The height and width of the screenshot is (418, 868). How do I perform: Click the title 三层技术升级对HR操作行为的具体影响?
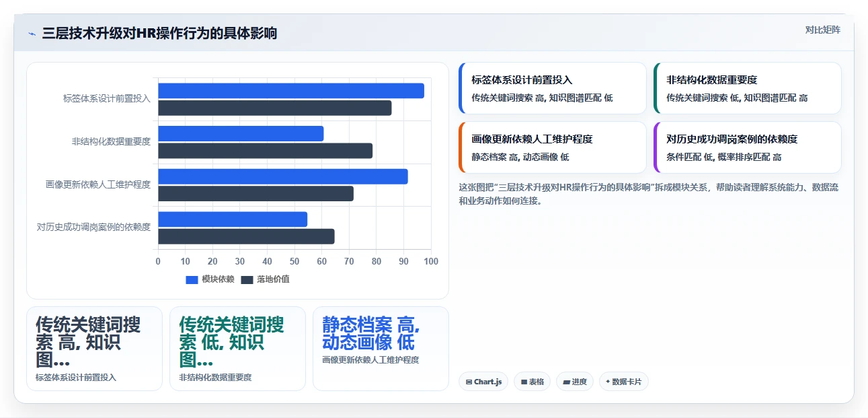159,34
